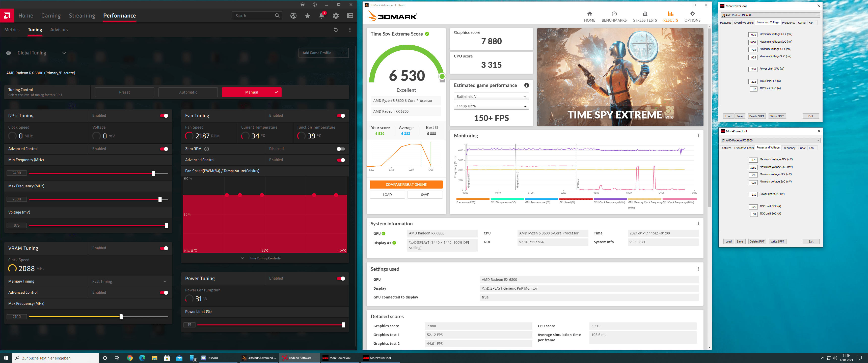Click Add Game Profile button
The width and height of the screenshot is (868, 363).
coord(323,53)
